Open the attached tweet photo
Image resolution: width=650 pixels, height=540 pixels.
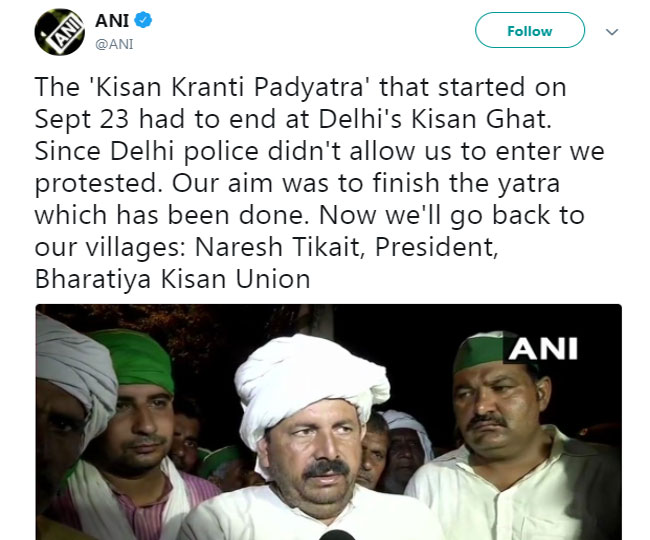click(x=328, y=422)
